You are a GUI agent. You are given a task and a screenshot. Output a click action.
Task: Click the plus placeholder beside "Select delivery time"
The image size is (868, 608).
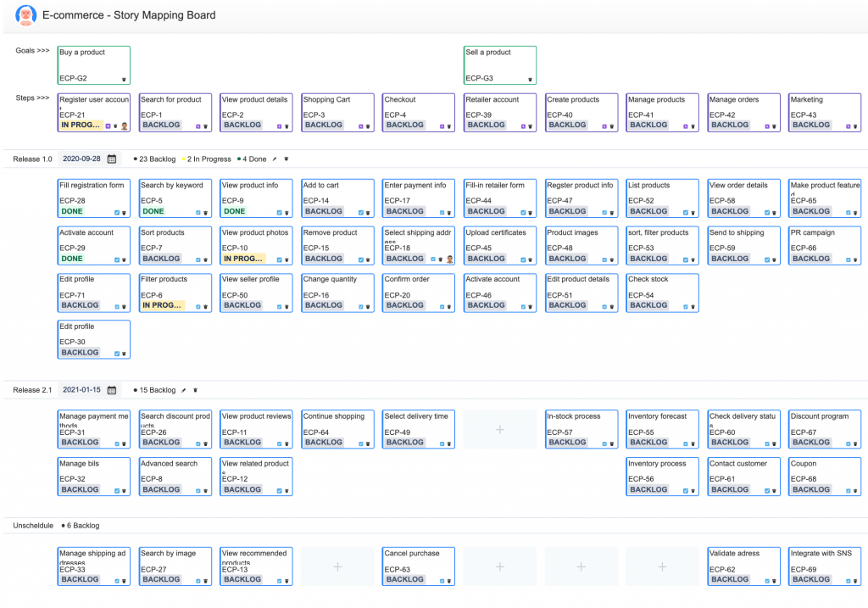click(499, 428)
